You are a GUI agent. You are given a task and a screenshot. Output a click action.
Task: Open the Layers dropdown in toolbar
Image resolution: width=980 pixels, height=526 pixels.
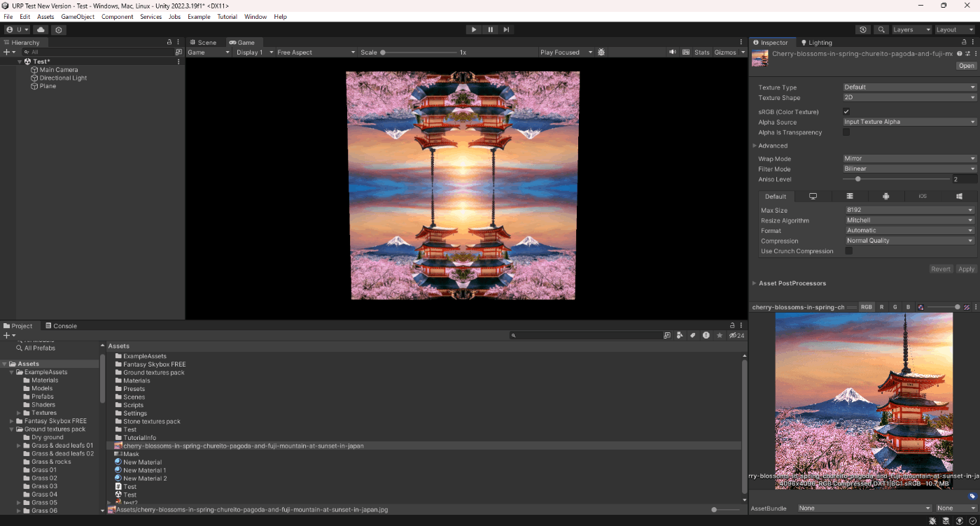912,29
